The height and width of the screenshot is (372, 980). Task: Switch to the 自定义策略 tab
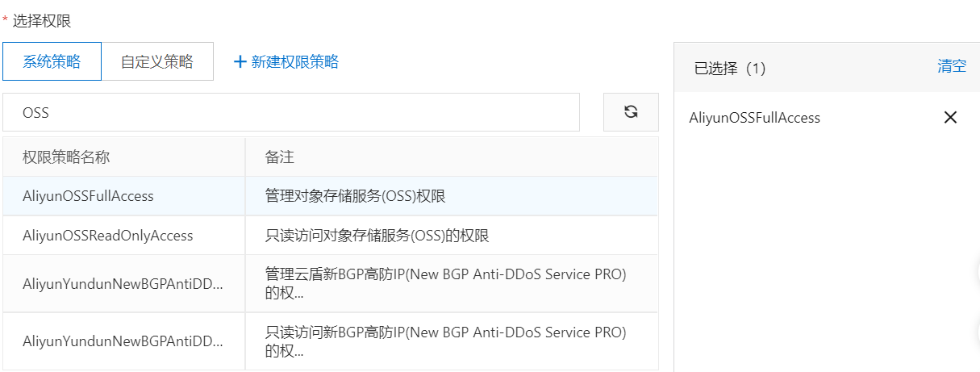tap(157, 62)
